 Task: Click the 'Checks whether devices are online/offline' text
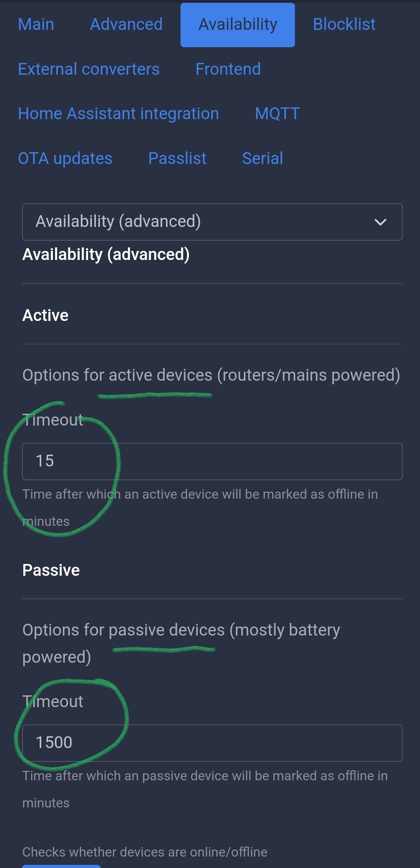coord(144,852)
